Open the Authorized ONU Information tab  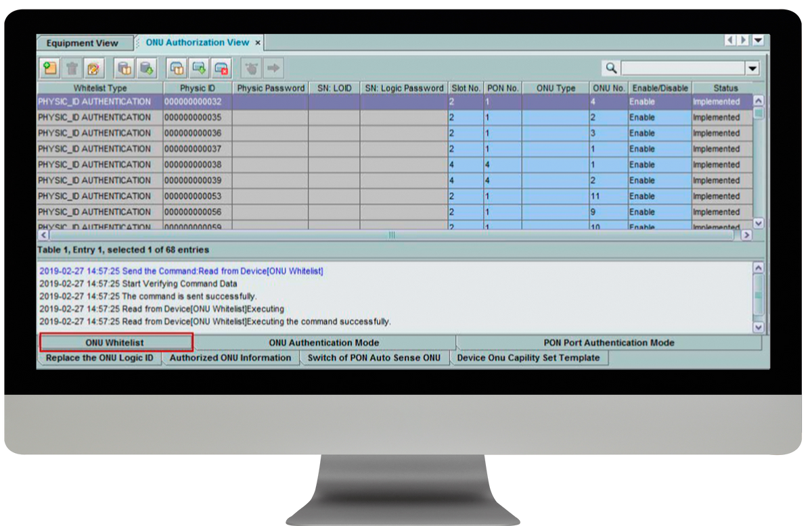(x=230, y=358)
